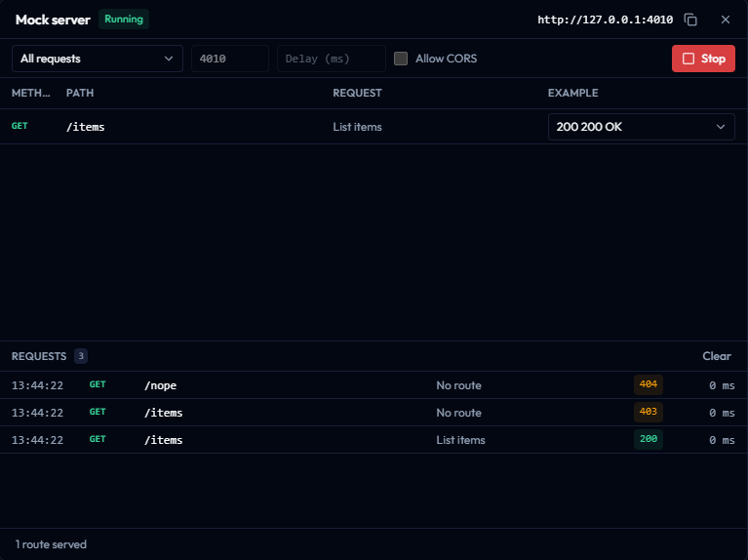Click the 200 status badge
The image size is (748, 560).
pyautogui.click(x=649, y=439)
